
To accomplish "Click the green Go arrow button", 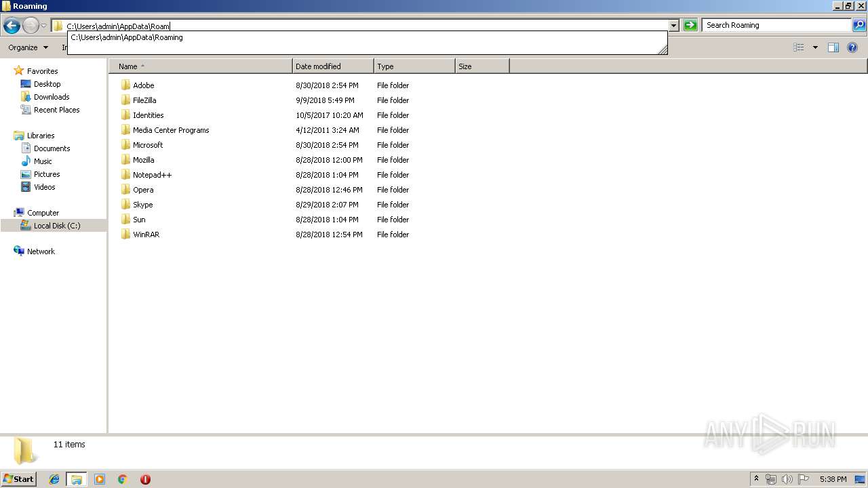I will pos(690,25).
